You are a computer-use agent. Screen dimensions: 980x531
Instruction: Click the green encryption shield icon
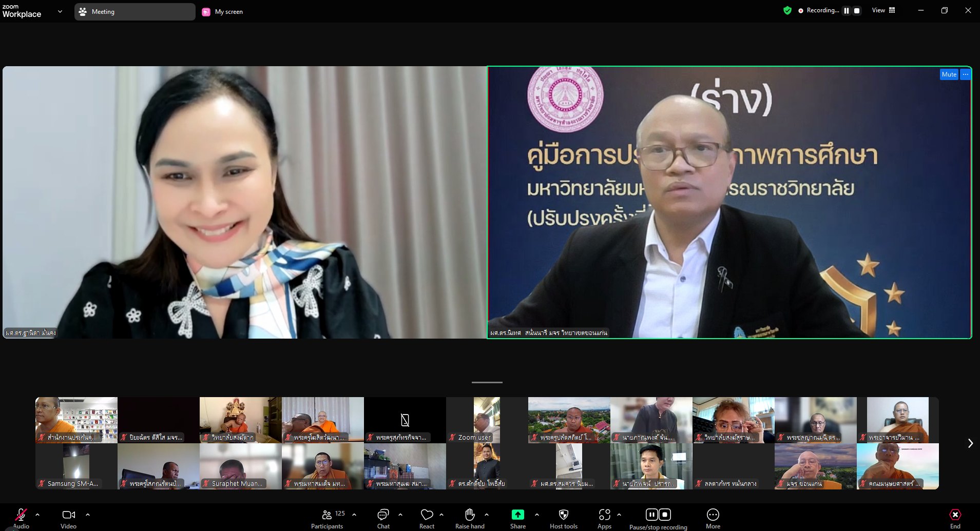[x=787, y=10]
